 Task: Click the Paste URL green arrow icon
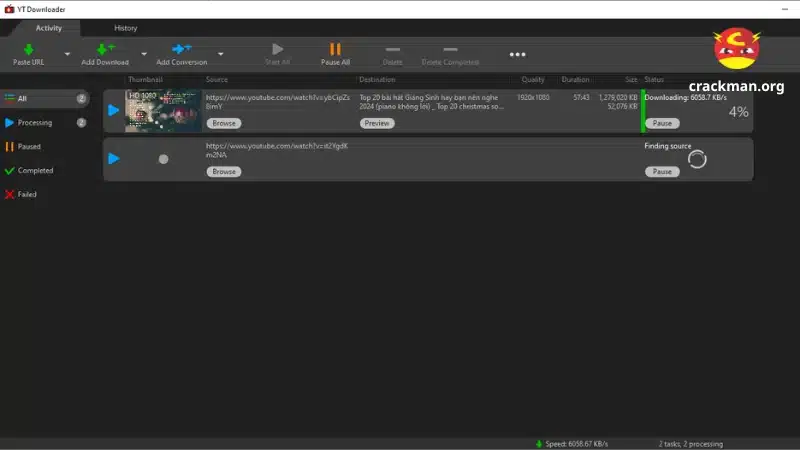[x=29, y=49]
